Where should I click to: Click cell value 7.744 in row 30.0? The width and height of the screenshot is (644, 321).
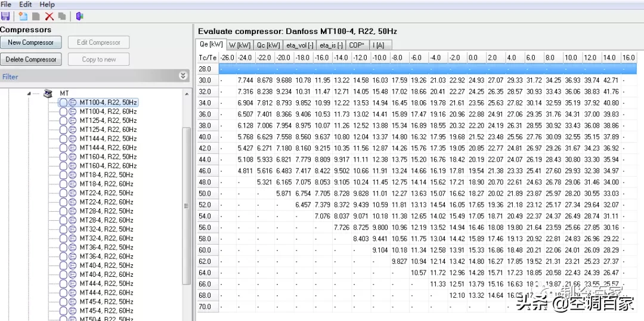click(x=245, y=80)
